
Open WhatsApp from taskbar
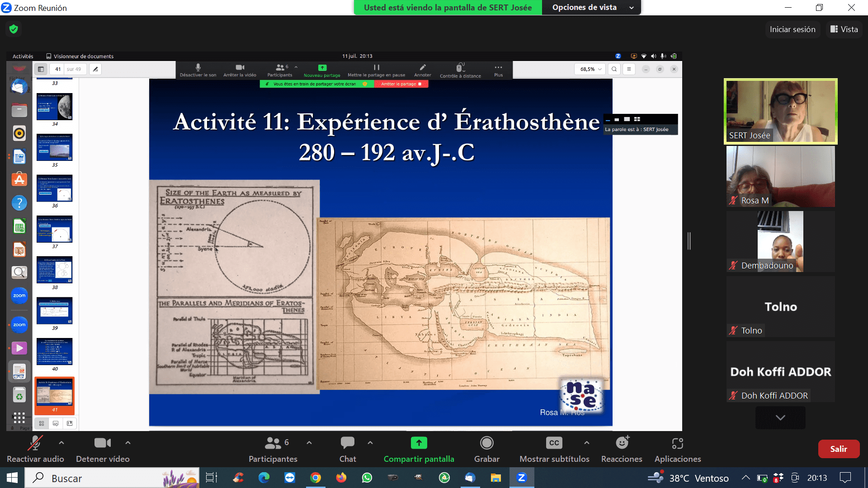367,478
